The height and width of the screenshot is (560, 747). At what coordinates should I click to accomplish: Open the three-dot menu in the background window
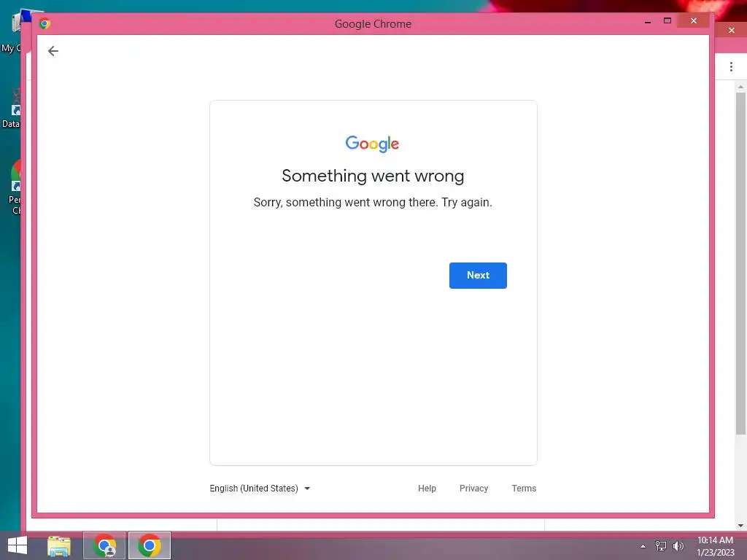[x=731, y=66]
